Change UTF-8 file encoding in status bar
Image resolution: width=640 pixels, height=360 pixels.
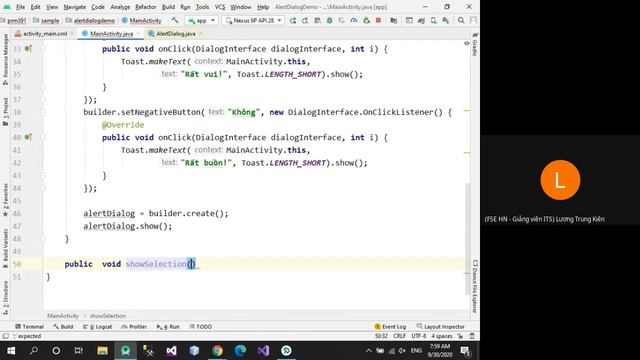pyautogui.click(x=418, y=336)
